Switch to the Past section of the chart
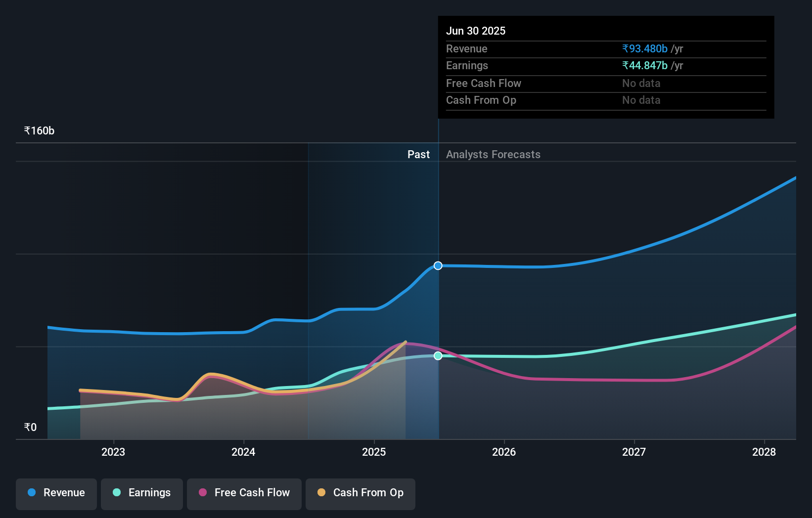This screenshot has width=812, height=518. [419, 154]
